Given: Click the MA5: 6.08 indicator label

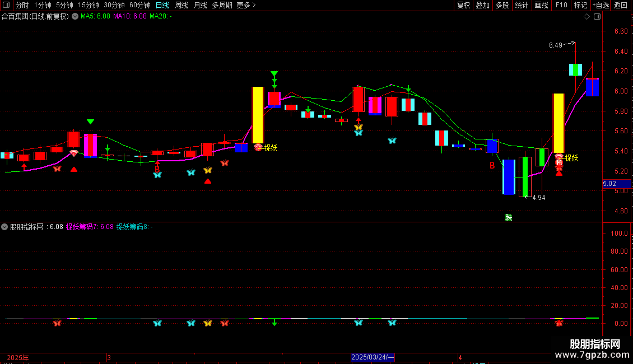Looking at the screenshot, I should (95, 17).
